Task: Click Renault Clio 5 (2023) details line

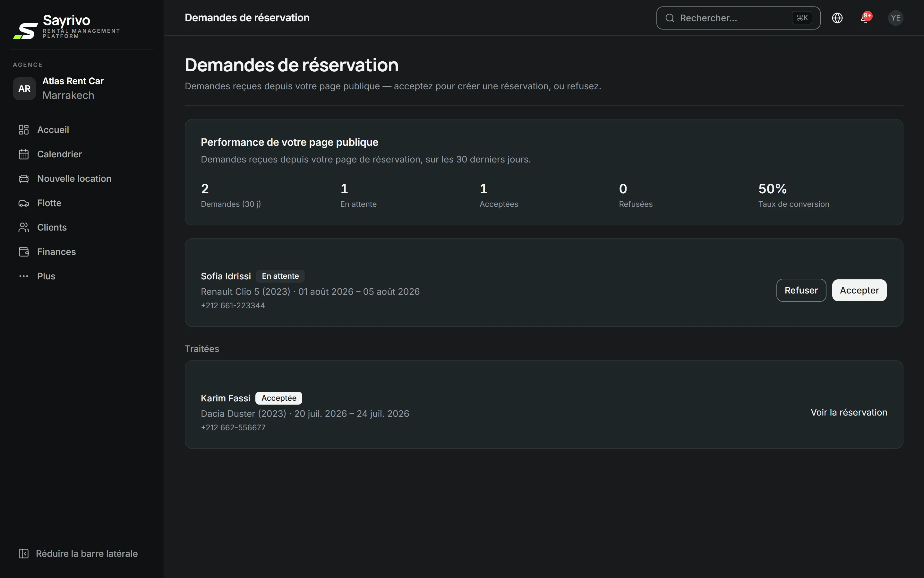Action: click(310, 292)
